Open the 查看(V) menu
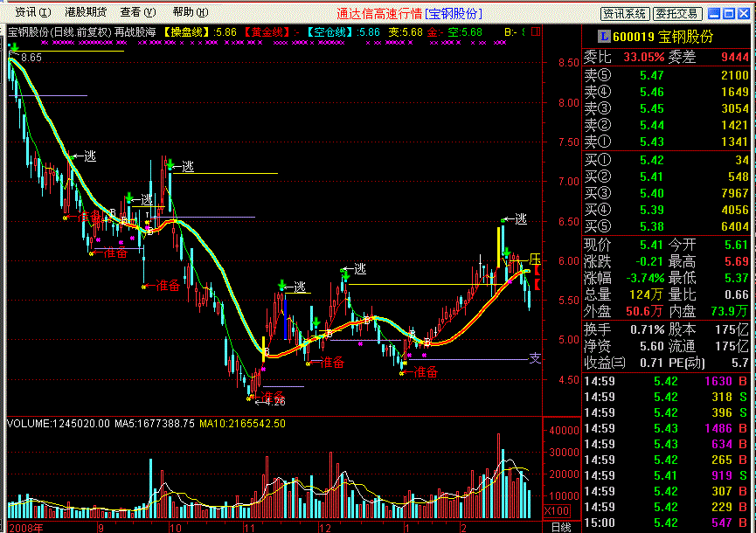This screenshot has height=533, width=756. [138, 12]
